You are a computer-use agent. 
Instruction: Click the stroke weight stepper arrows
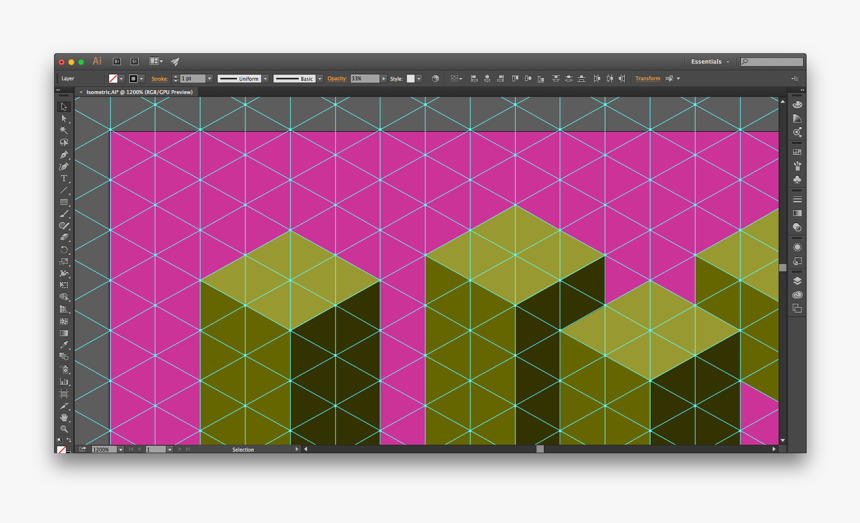coord(176,78)
